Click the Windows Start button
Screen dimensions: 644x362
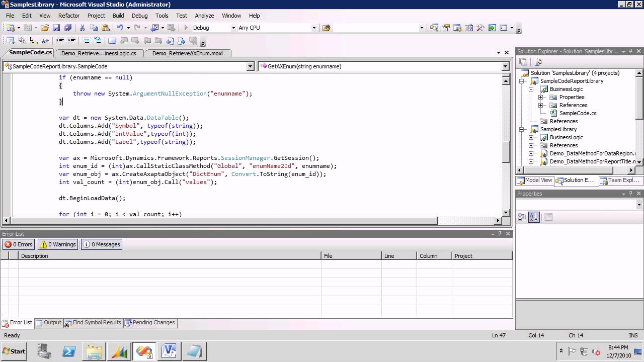(x=14, y=351)
